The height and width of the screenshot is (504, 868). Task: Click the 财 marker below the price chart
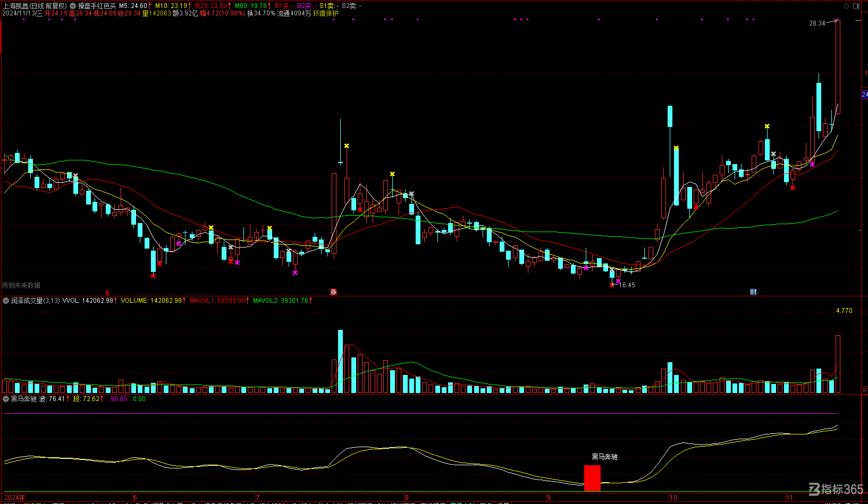[753, 292]
